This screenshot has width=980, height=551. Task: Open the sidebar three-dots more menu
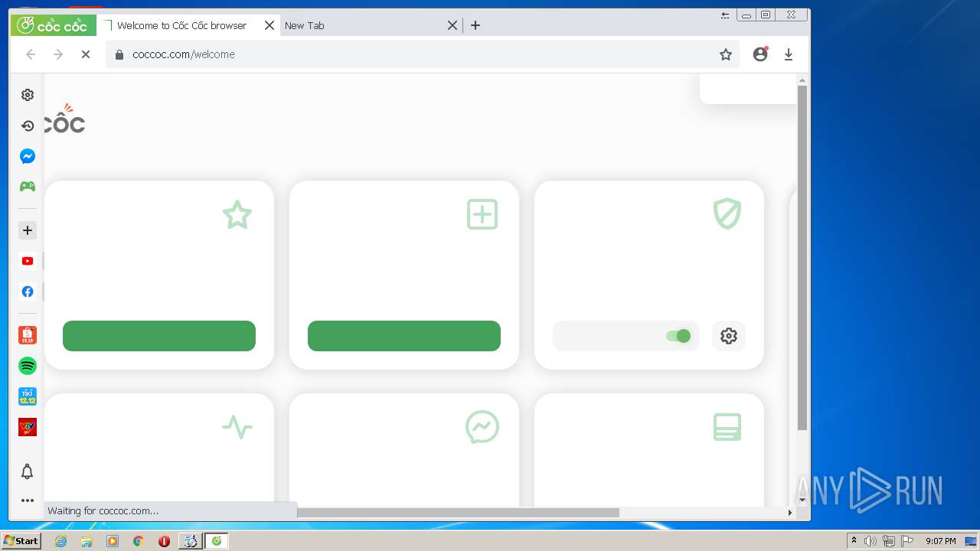click(x=28, y=500)
